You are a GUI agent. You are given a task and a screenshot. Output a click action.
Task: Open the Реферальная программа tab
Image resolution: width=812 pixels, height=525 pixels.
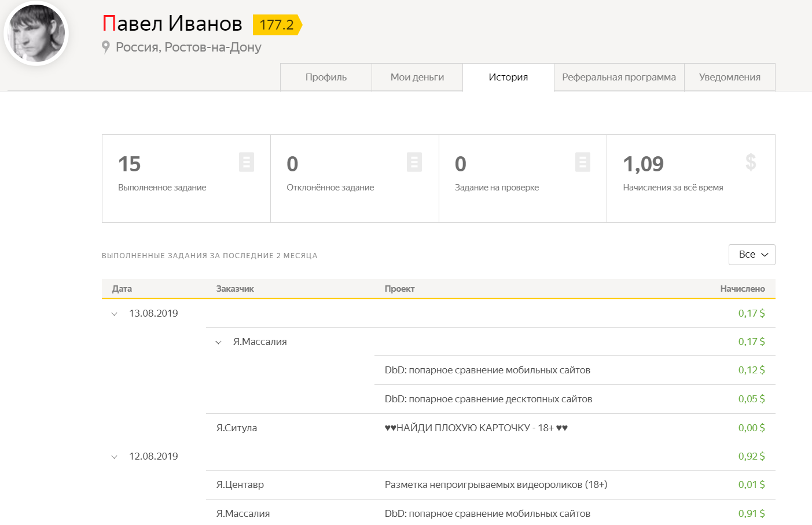point(619,77)
